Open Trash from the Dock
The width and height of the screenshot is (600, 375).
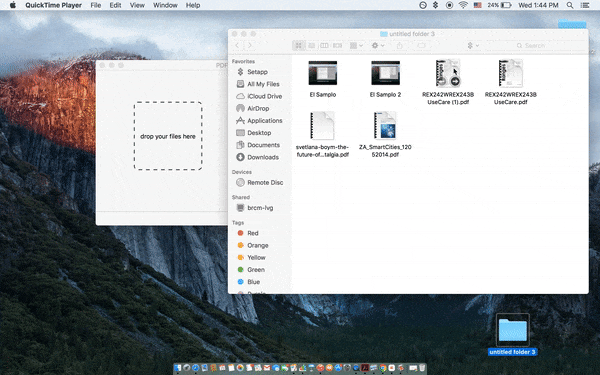(422, 368)
